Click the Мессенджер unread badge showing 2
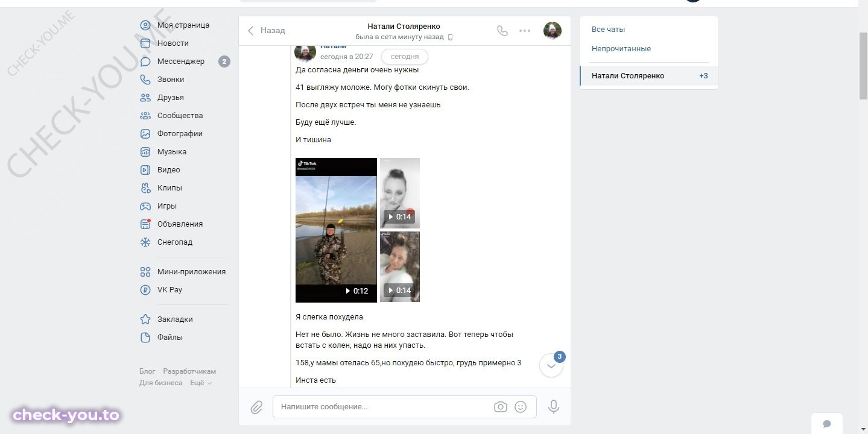Viewport: 868px width, 434px height. coord(224,61)
